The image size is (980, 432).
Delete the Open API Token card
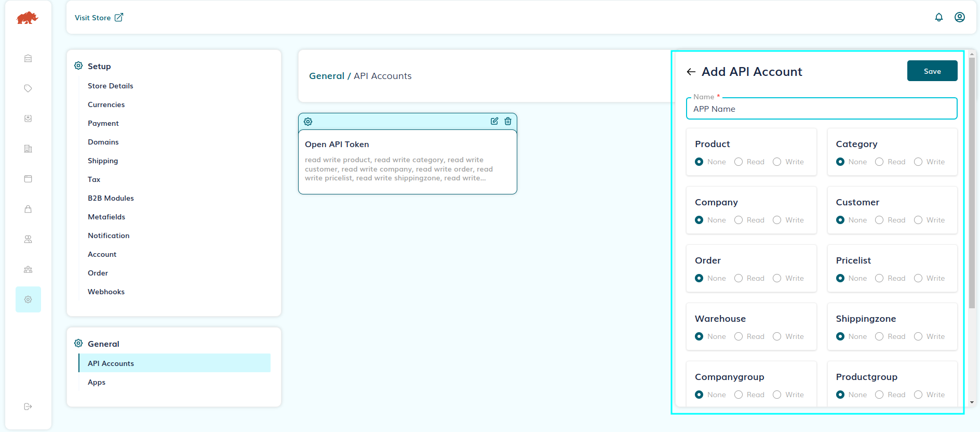pos(508,121)
